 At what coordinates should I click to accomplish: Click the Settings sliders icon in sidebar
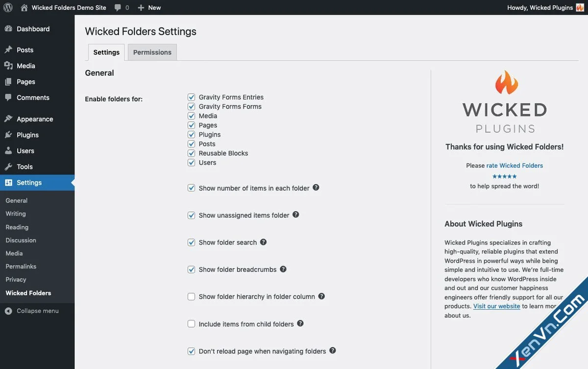point(8,183)
